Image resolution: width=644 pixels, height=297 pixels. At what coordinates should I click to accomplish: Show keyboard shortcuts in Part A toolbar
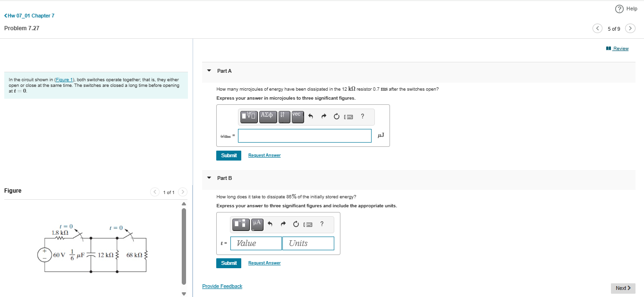tap(349, 117)
